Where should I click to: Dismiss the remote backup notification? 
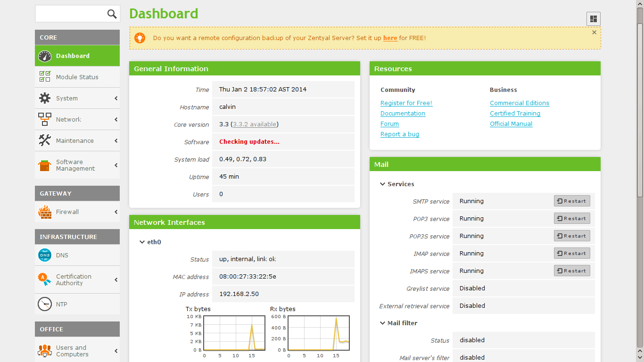click(594, 33)
